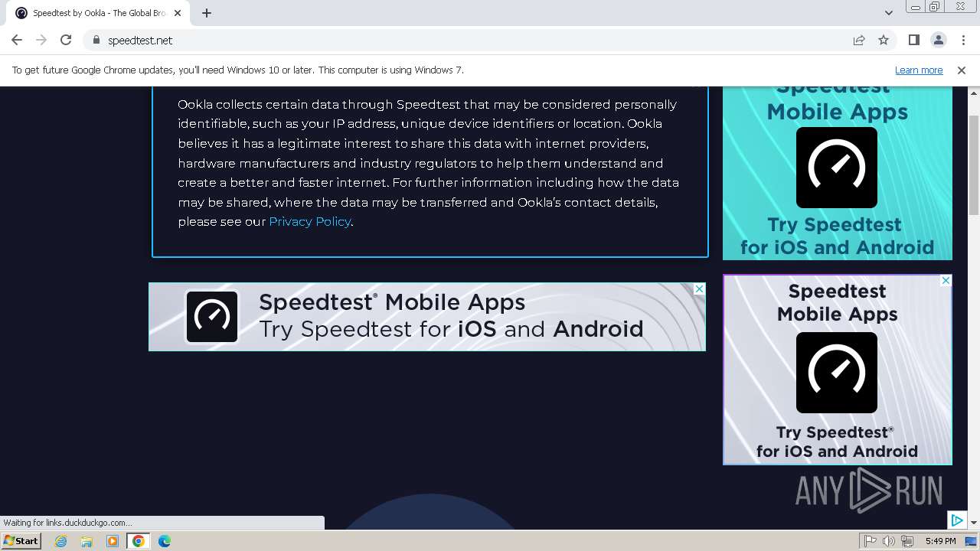Open the tab search dropdown

[889, 12]
